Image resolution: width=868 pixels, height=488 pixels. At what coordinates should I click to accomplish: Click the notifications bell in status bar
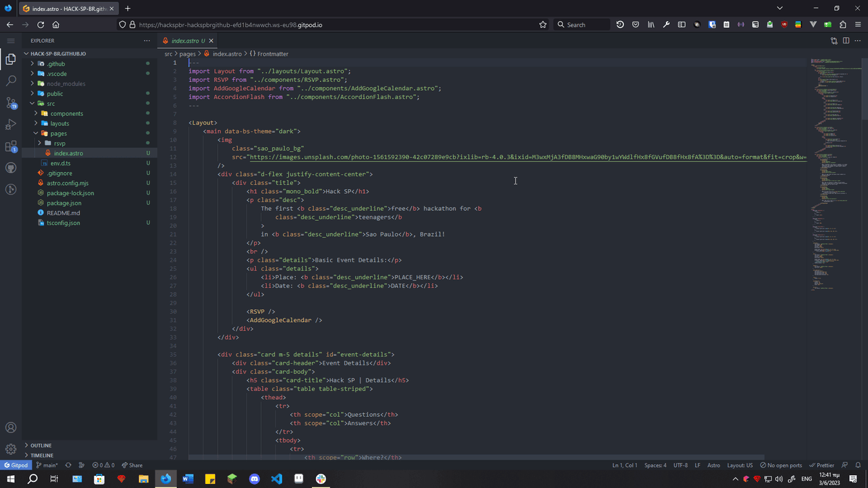pos(859,466)
